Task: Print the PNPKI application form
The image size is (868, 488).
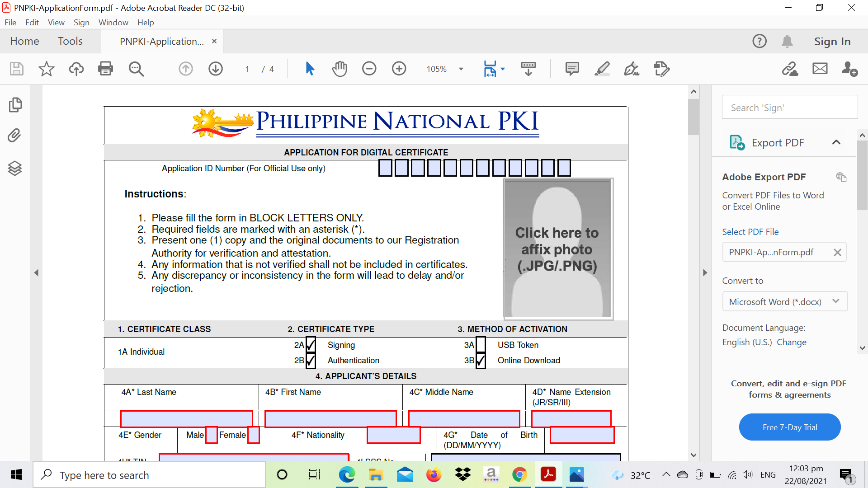Action: point(105,69)
